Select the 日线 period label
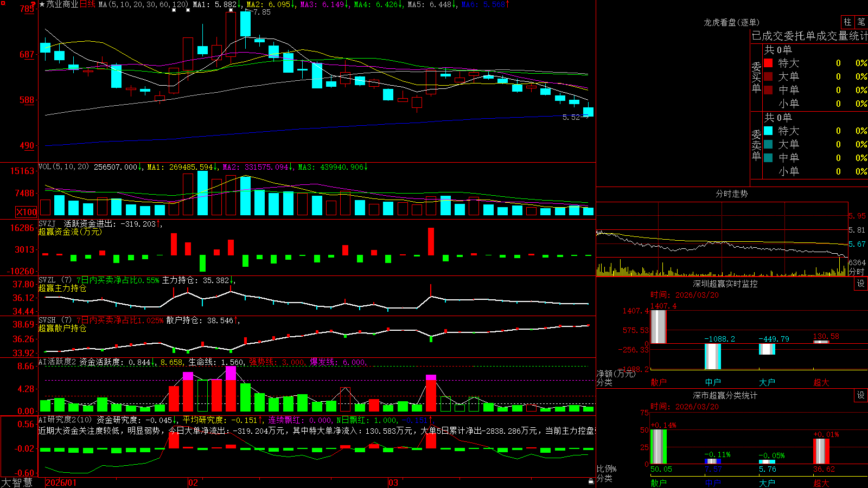This screenshot has width=868, height=488. tap(88, 4)
